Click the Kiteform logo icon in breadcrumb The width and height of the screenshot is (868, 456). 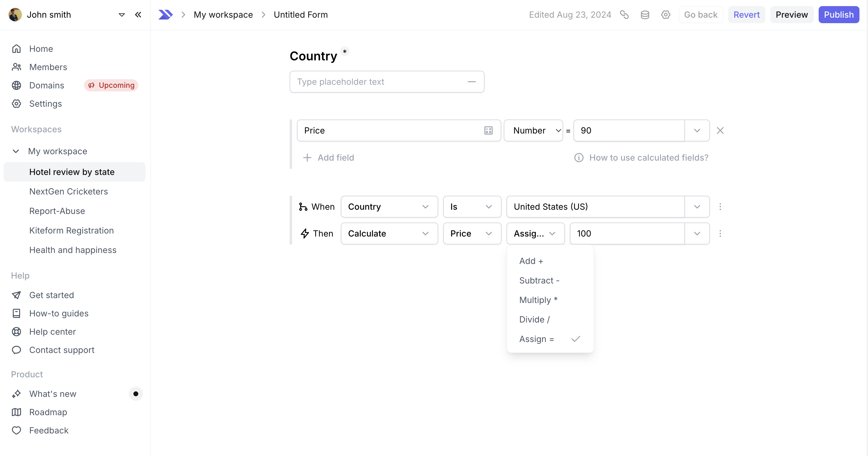tap(165, 15)
